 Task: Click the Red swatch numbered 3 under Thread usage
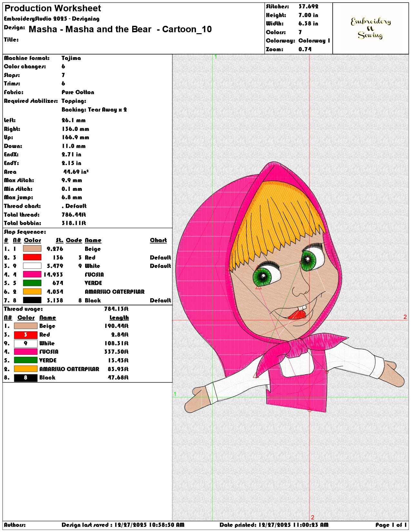tap(26, 335)
